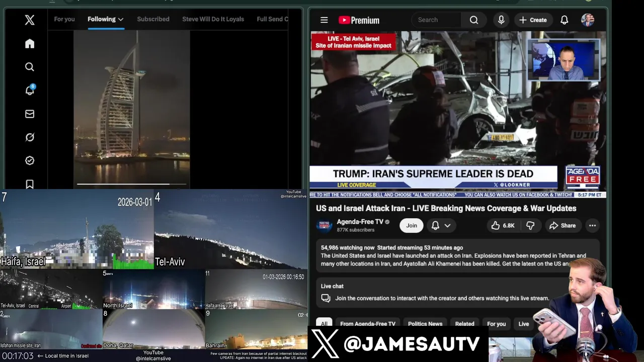This screenshot has width=644, height=362.
Task: Click Doha, Qatar camera feed 8
Action: (x=153, y=329)
